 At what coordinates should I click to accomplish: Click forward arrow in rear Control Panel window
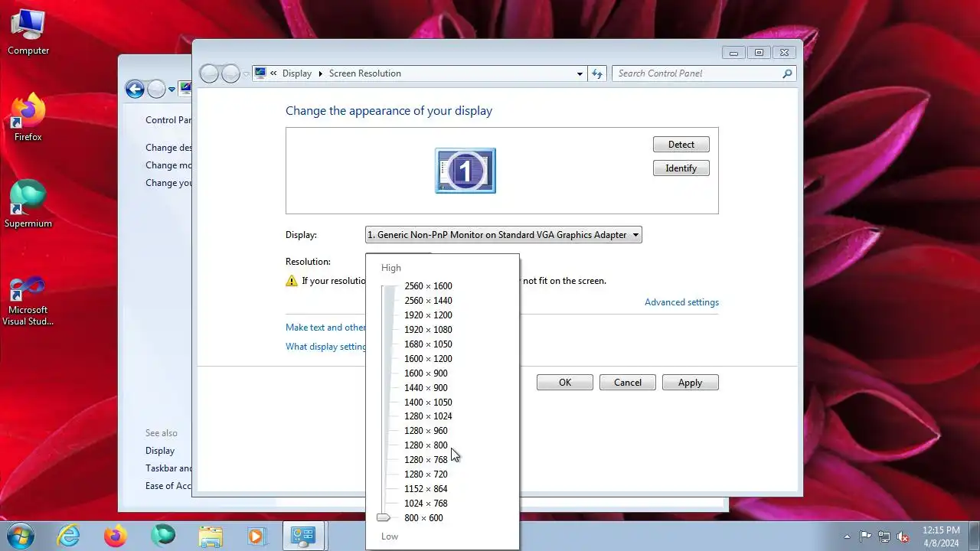(x=156, y=90)
